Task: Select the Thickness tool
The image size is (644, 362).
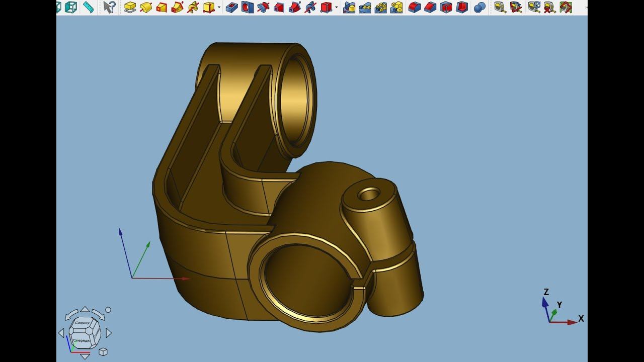Action: [x=461, y=7]
